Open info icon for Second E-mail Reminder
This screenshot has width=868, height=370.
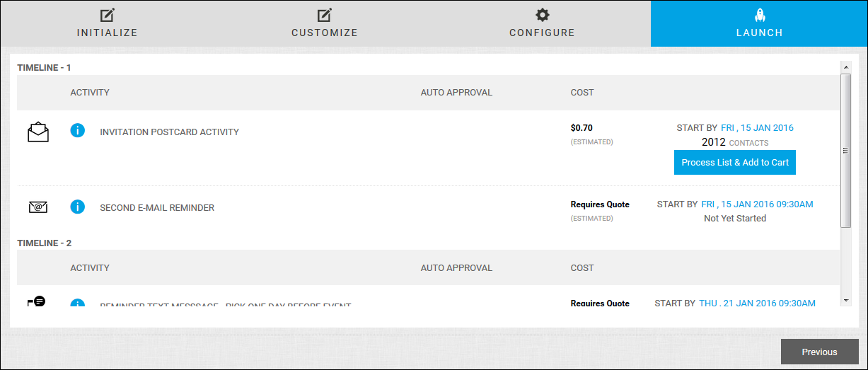coord(78,207)
